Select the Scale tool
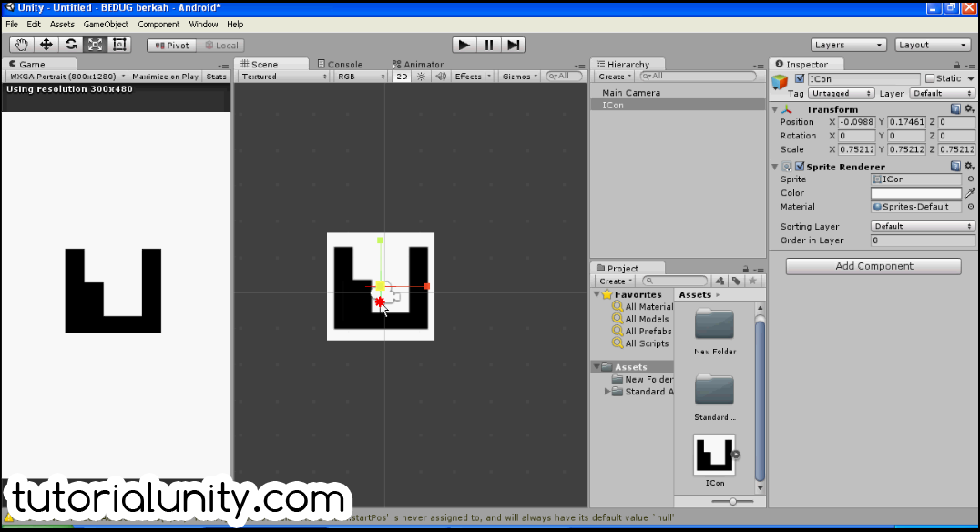Viewport: 980px width, 532px height. pos(97,44)
